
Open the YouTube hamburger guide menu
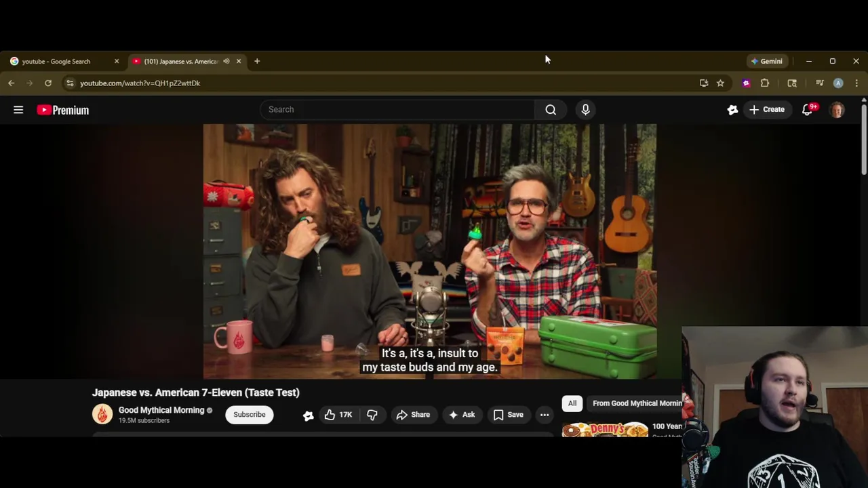point(18,110)
